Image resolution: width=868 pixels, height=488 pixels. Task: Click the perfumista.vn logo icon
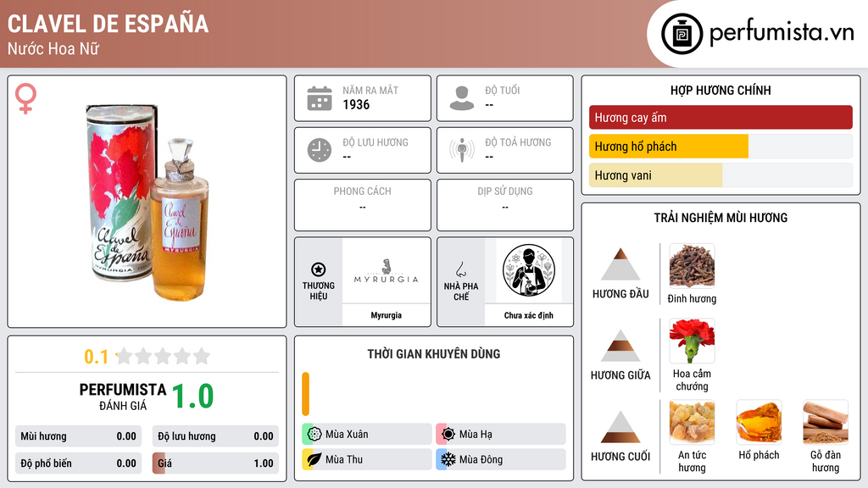(x=682, y=34)
